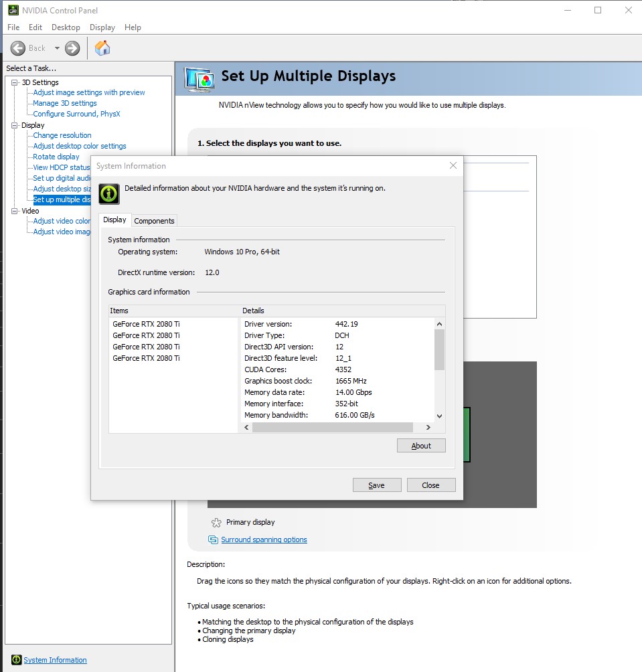Collapse the Display tree node
The image size is (642, 672).
point(15,125)
